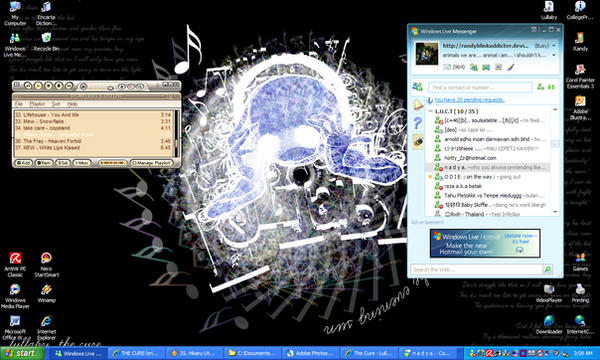Select contact 'reza a.k.a batak'
Viewport: 600px width, 360px height.
coord(463,186)
